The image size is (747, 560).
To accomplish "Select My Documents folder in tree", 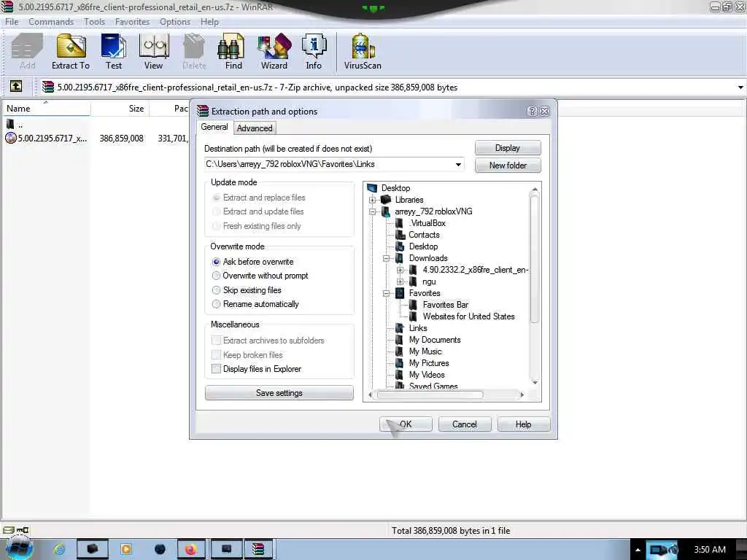I will (x=435, y=340).
